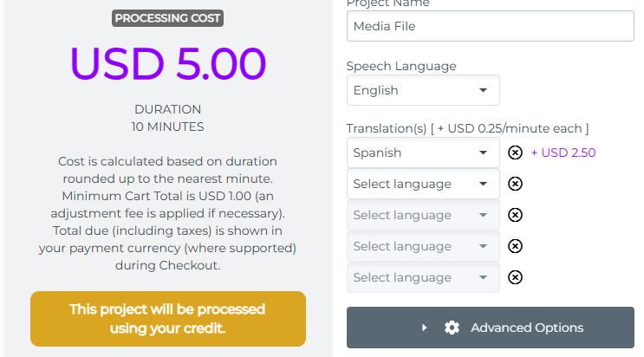Click the PROCESSING COST badge
Screen dimensions: 644x357
point(168,18)
